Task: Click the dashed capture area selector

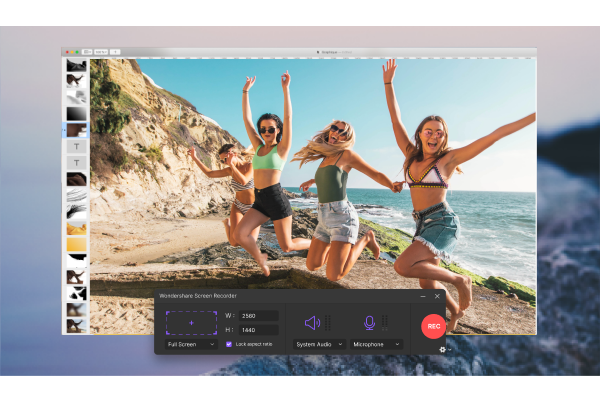Action: point(191,322)
